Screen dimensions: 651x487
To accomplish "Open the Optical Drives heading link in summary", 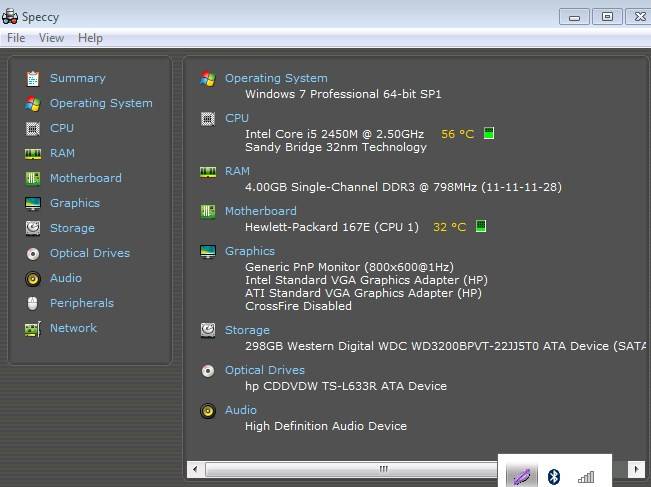I will tap(265, 370).
